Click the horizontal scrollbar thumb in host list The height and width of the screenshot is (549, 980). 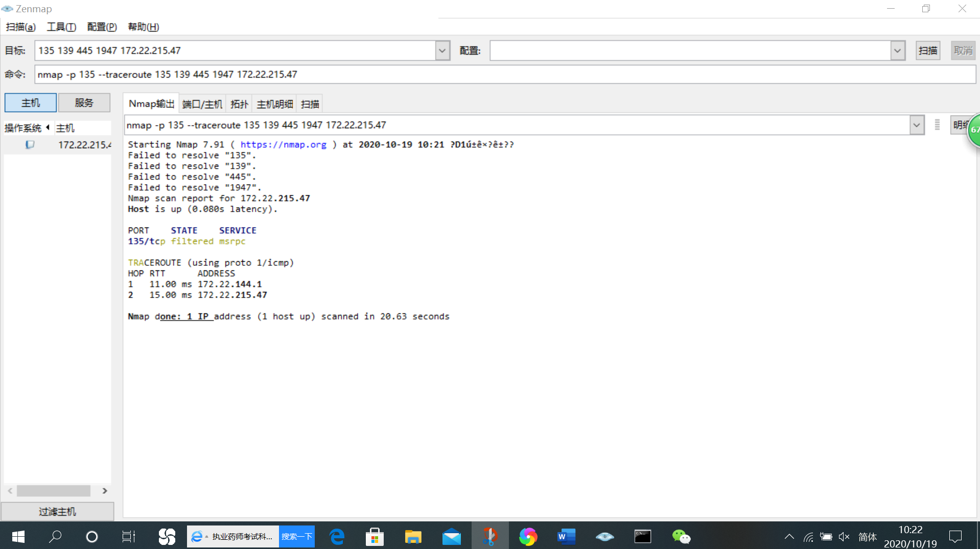[54, 491]
